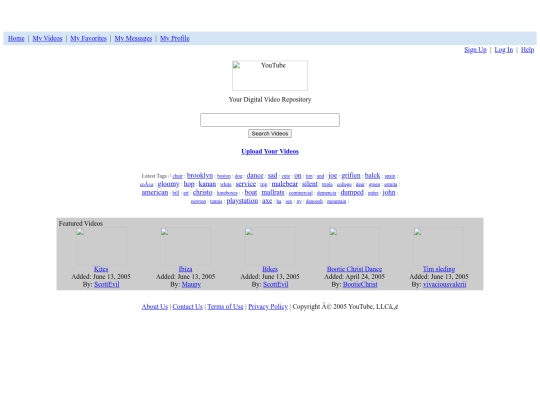Select the mallrats tag
The image size is (540, 405).
pyautogui.click(x=273, y=192)
